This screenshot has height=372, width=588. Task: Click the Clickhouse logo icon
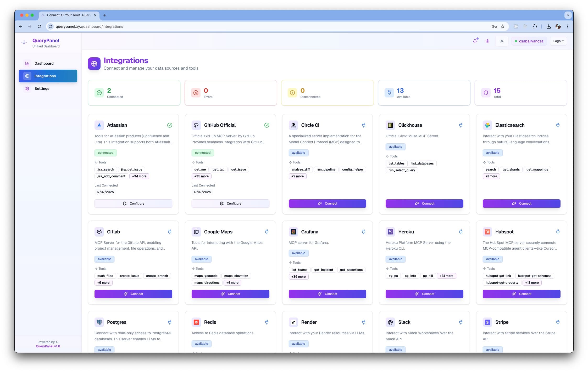(x=390, y=125)
